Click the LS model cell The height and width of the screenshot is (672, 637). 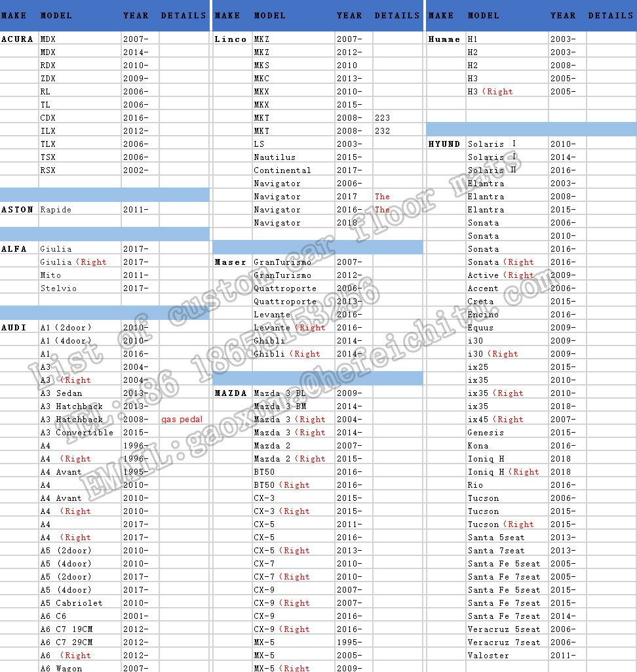(294, 144)
